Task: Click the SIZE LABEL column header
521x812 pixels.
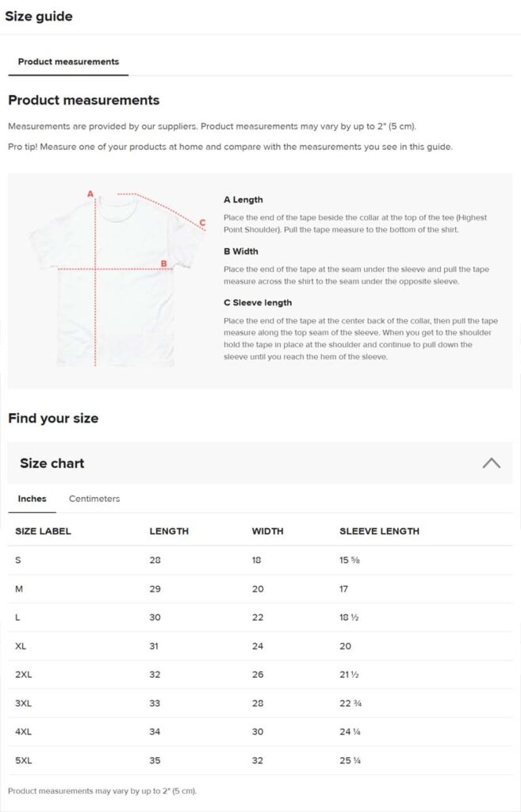Action: [43, 530]
